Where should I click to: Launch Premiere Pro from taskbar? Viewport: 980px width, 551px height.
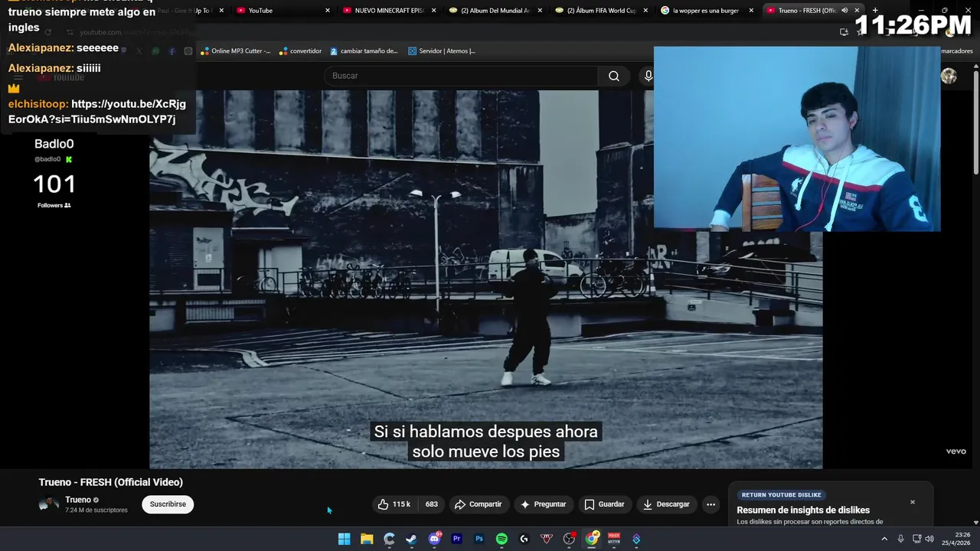(456, 539)
